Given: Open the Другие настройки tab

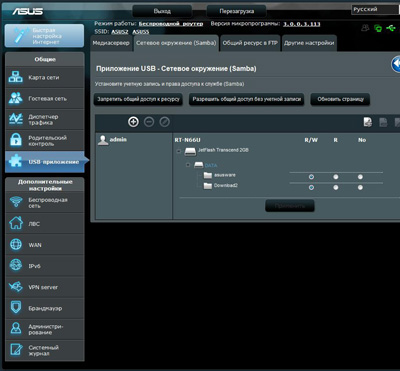Looking at the screenshot, I should pos(309,43).
